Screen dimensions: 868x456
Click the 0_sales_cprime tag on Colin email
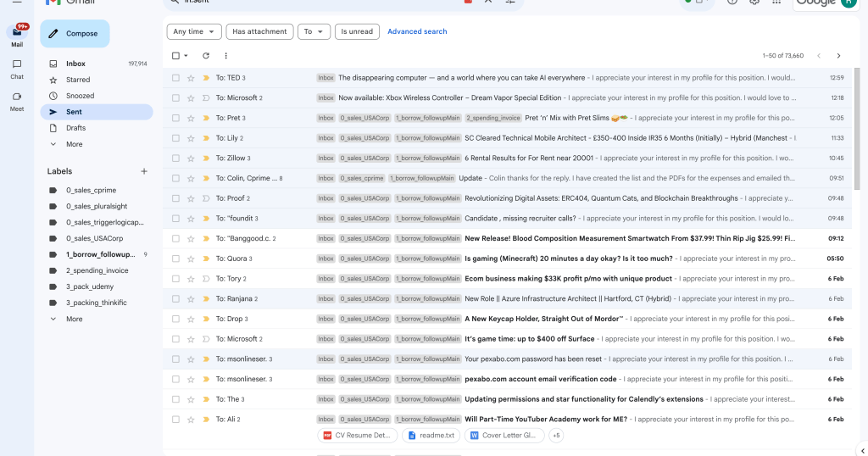362,178
